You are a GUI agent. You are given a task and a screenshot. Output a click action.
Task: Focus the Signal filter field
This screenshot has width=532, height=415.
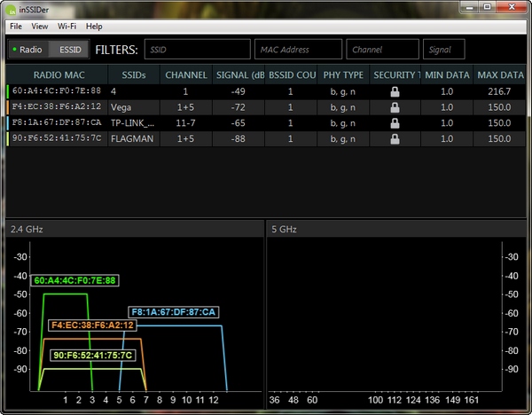click(443, 50)
